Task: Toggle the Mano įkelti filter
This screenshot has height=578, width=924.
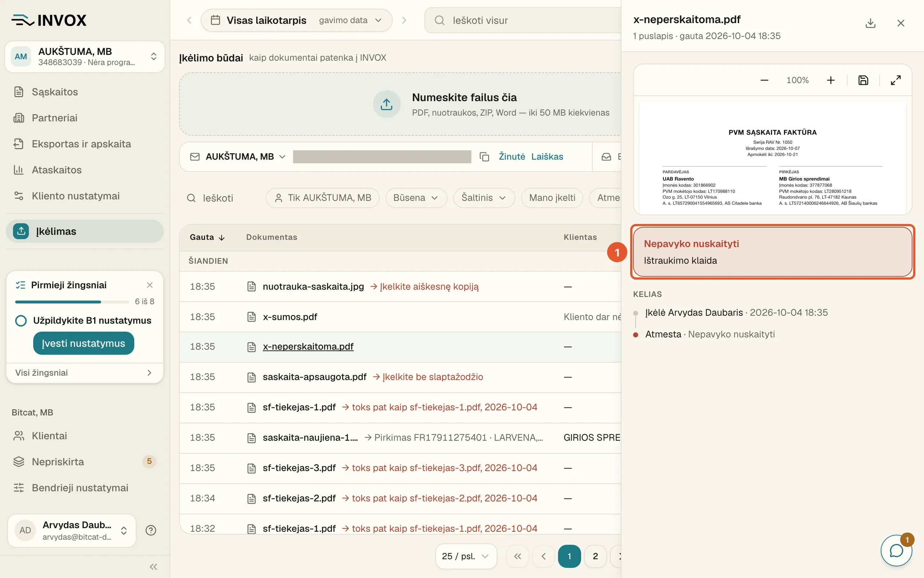Action: pyautogui.click(x=552, y=198)
